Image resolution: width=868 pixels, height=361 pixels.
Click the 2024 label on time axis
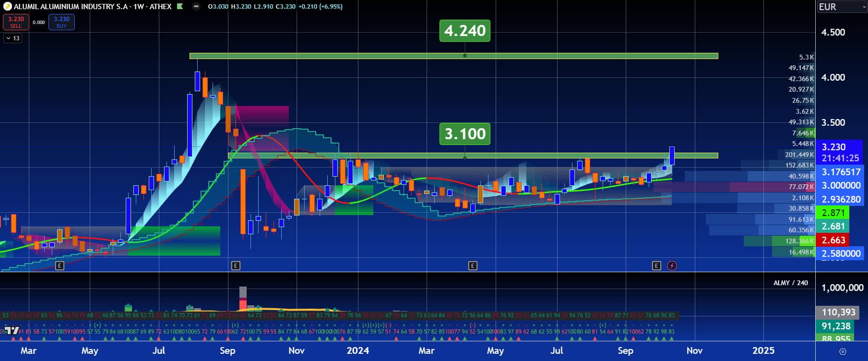tap(358, 350)
